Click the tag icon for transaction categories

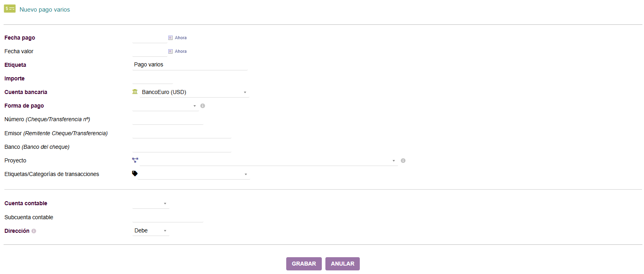pyautogui.click(x=135, y=174)
